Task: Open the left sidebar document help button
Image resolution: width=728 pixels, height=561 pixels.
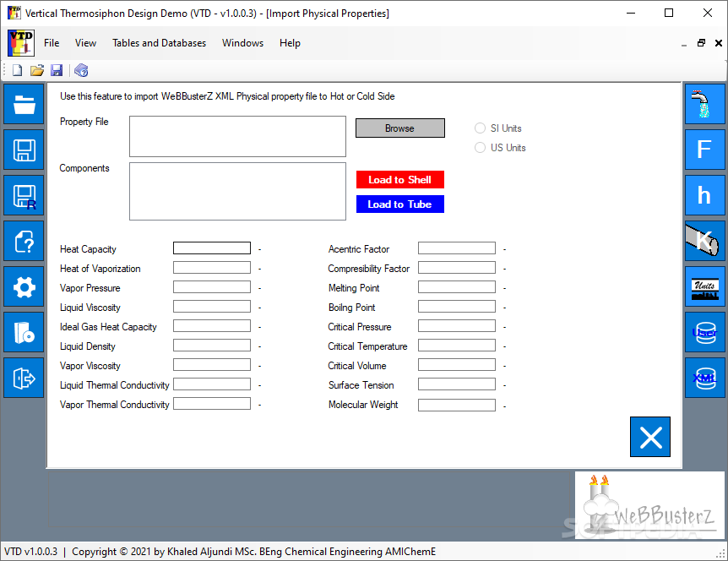Action: tap(24, 241)
